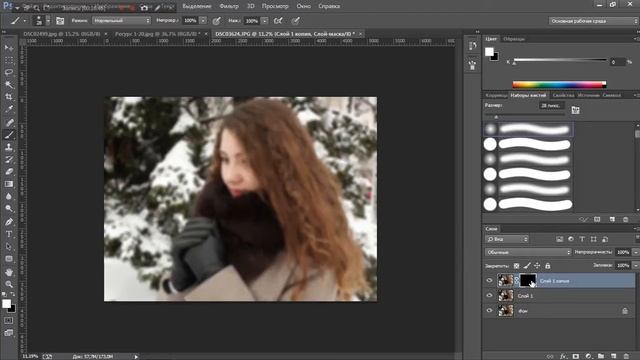Toggle pixel layer filter

click(560, 239)
